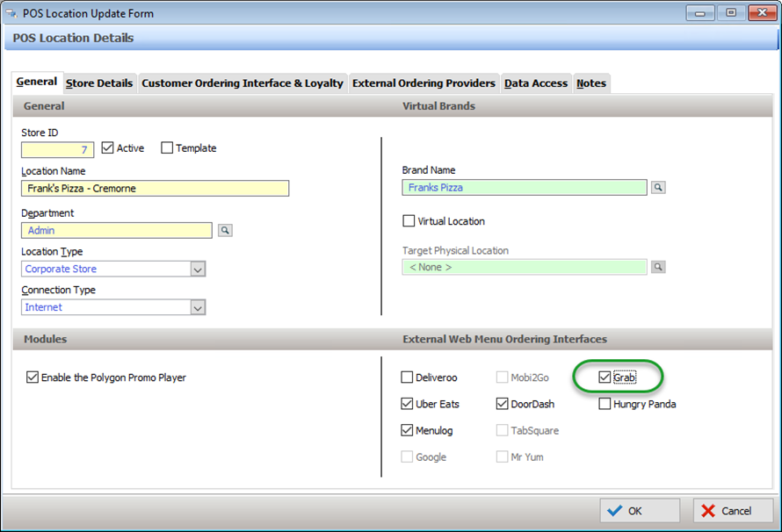782x532 pixels.
Task: Disable the Polygon Promo Player option
Action: point(33,377)
